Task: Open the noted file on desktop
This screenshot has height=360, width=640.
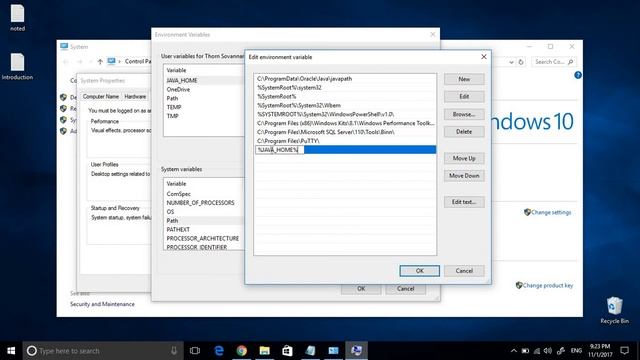Action: 17,18
